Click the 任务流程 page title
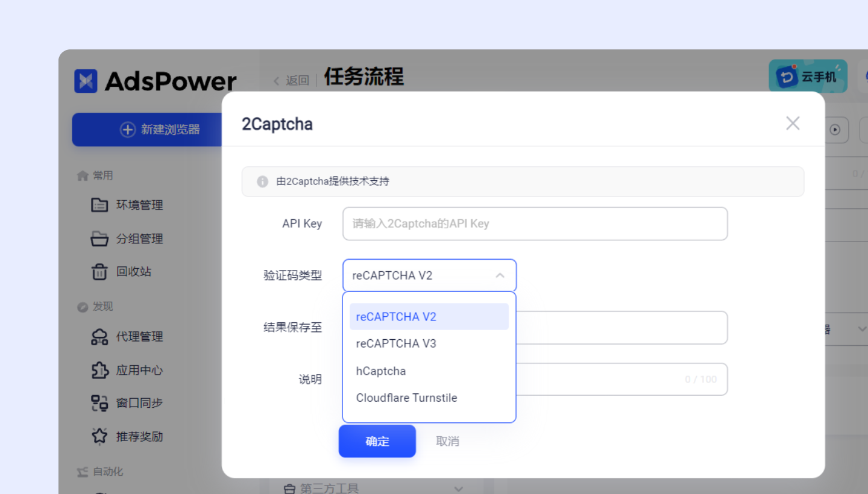This screenshot has width=868, height=494. [x=364, y=77]
